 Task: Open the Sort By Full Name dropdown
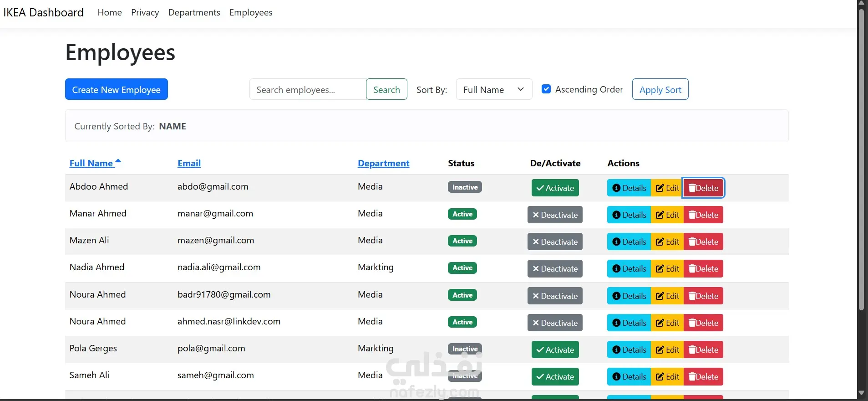click(x=494, y=89)
